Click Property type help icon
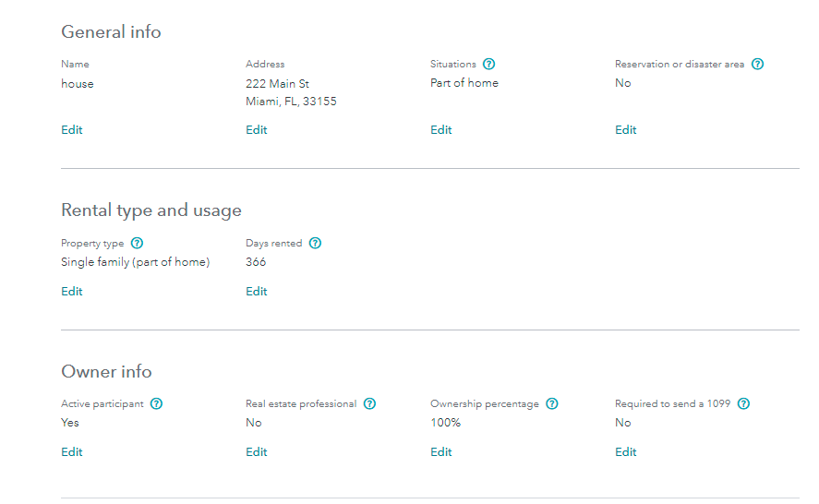819x504 pixels. pos(137,244)
